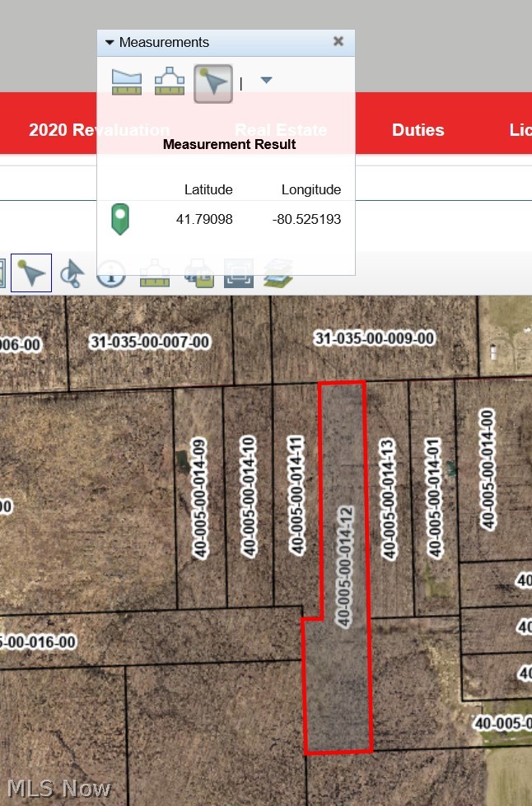The width and height of the screenshot is (532, 806).
Task: Close the Measurements panel
Action: pos(338,41)
